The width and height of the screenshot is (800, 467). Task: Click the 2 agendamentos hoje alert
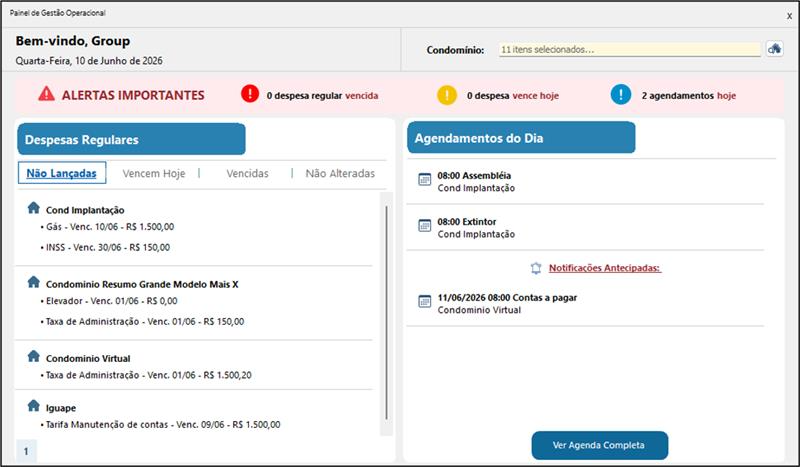688,95
